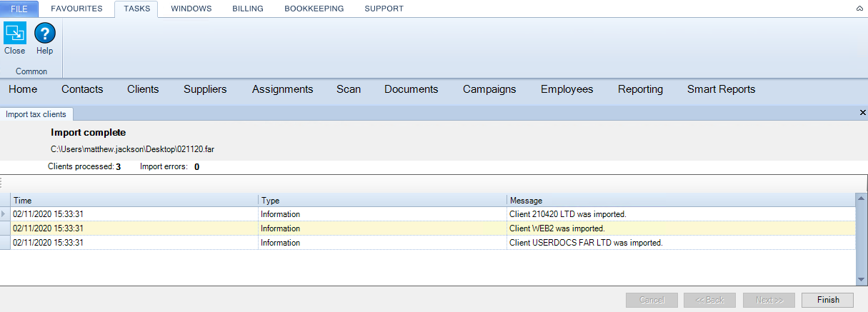Switch to the BILLING ribbon tab
Screen dimensions: 868x312
pos(248,9)
